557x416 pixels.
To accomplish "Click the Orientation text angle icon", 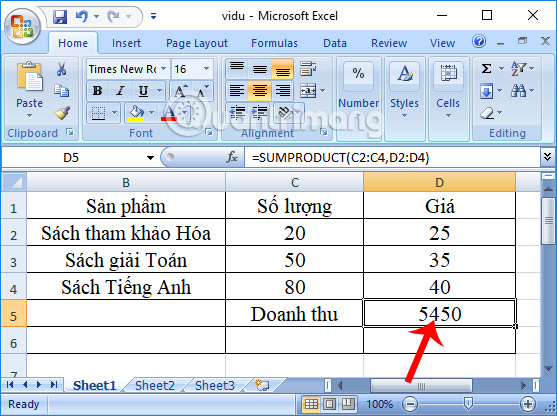I will click(x=284, y=112).
